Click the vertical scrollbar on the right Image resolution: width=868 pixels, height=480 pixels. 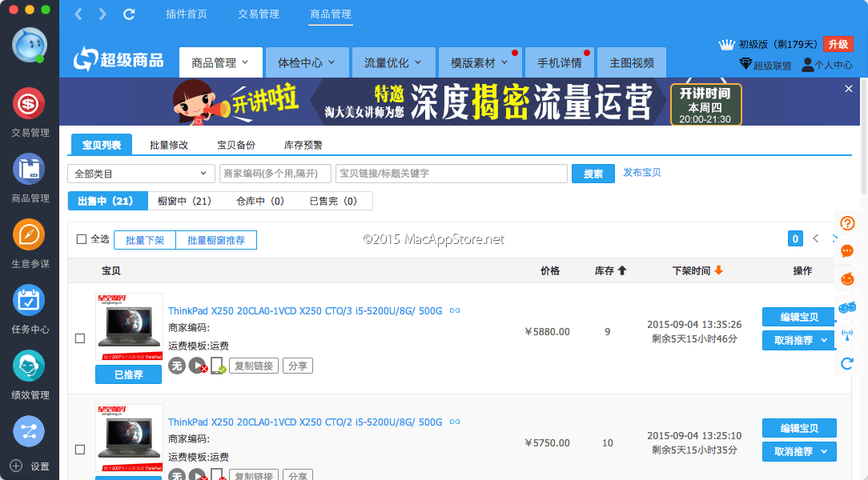tap(863, 136)
